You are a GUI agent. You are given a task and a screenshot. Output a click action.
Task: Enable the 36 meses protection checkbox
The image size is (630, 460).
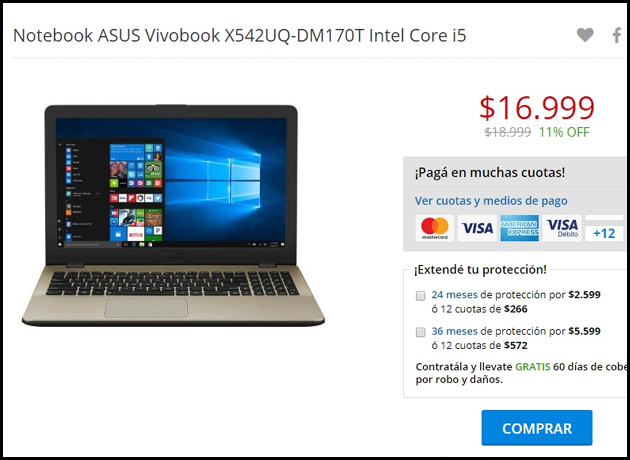tap(420, 332)
